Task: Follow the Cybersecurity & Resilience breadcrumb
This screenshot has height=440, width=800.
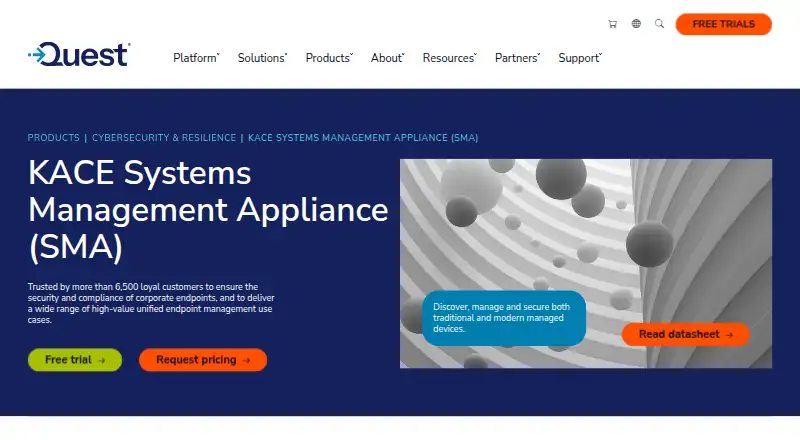Action: (x=164, y=138)
